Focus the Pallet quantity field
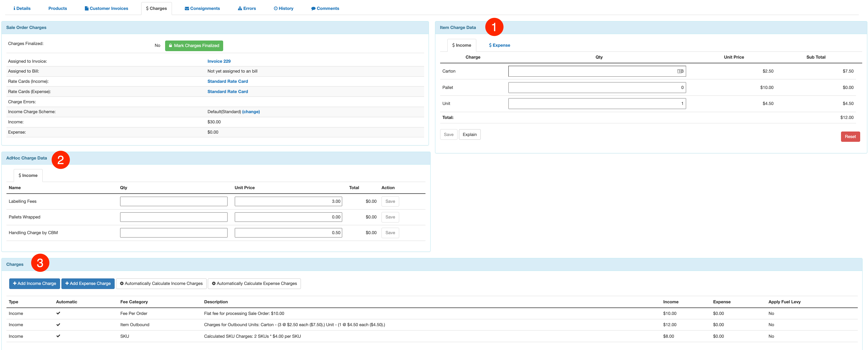 click(x=596, y=88)
